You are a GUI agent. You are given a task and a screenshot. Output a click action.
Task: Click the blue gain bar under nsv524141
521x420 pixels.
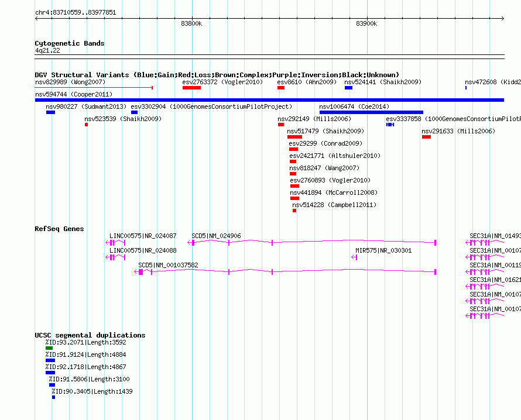[x=348, y=88]
